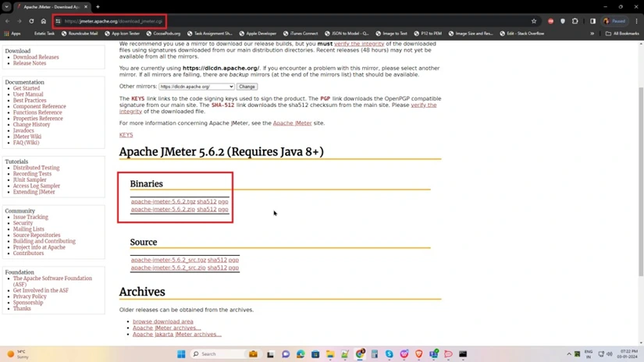
Task: Open the Roundcube Mail bookmark
Action: click(x=80, y=34)
